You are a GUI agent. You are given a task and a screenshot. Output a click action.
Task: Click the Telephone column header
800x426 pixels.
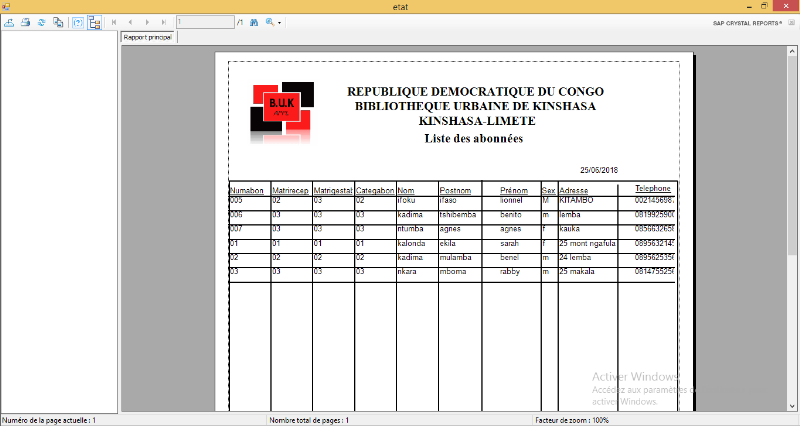[x=653, y=189]
